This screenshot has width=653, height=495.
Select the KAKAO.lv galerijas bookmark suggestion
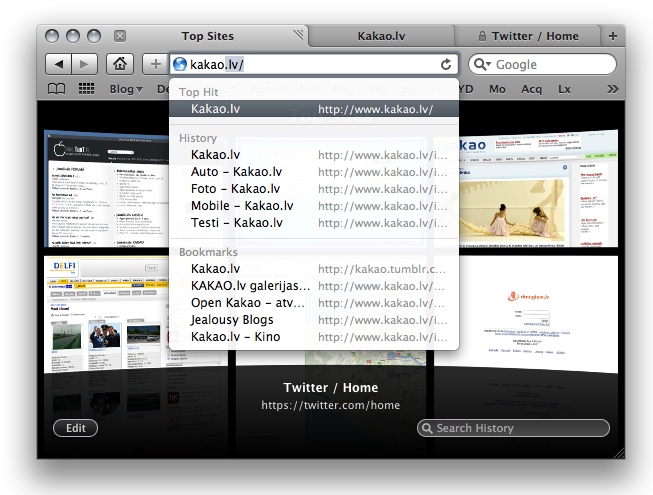click(x=314, y=286)
